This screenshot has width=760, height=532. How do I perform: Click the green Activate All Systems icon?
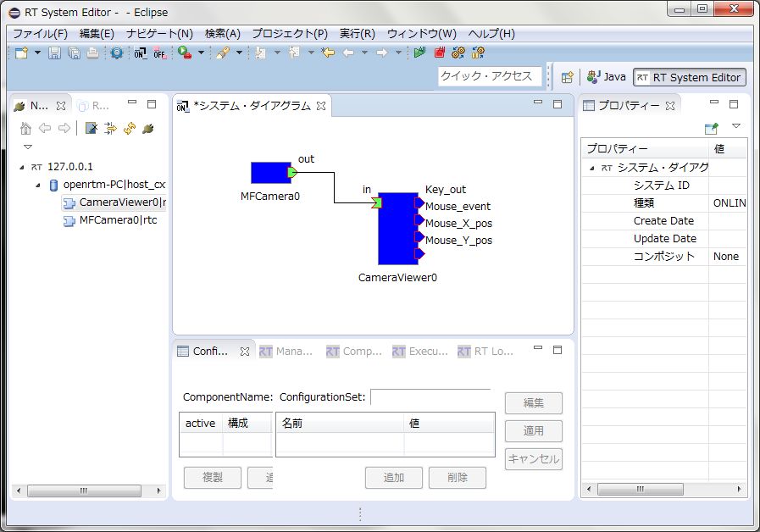coord(419,53)
